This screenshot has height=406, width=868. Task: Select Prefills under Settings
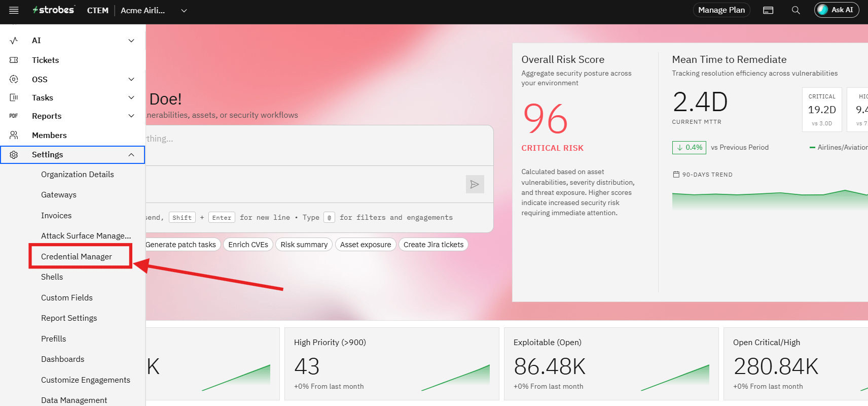pyautogui.click(x=54, y=339)
